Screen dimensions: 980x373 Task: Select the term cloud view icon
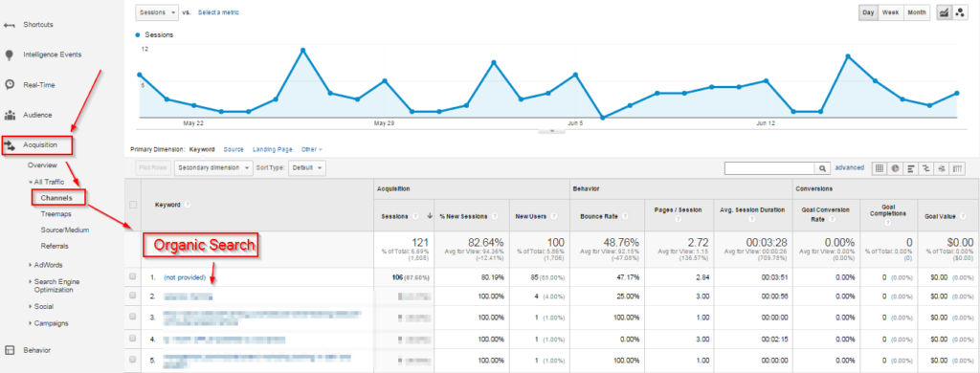(x=942, y=168)
